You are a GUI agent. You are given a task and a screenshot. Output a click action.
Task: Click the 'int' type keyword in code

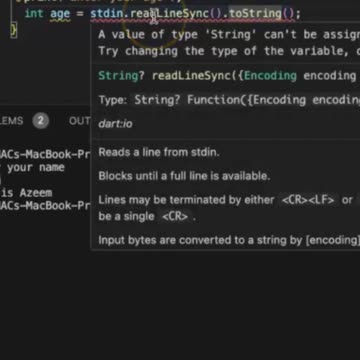pos(34,14)
